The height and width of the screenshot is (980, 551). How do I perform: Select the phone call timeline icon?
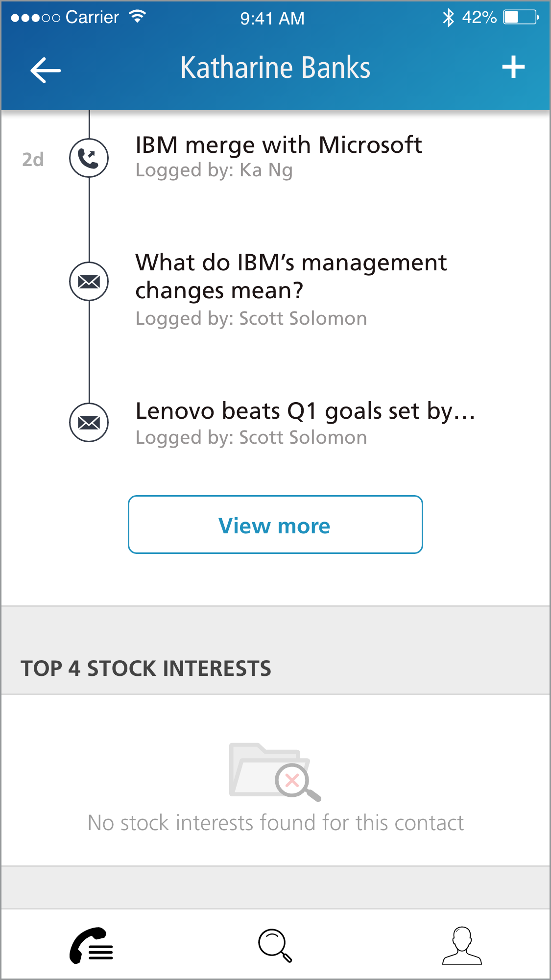[89, 158]
